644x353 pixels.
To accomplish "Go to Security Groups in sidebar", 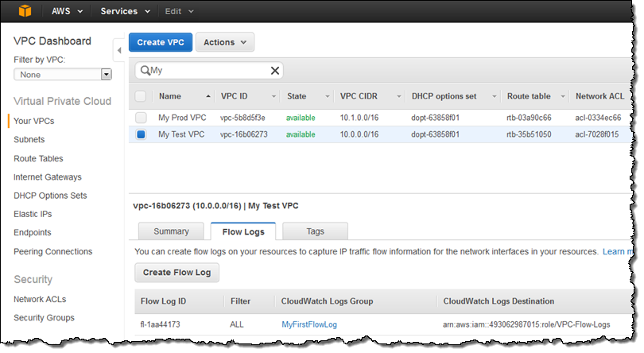I will [x=44, y=318].
